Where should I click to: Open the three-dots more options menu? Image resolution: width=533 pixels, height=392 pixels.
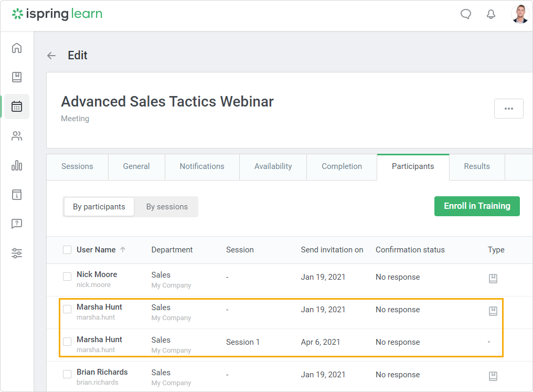click(508, 109)
